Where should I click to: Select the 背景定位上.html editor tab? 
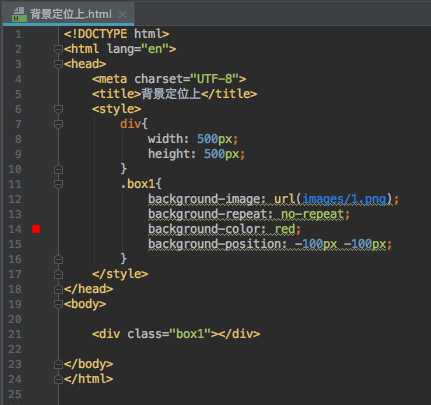point(68,14)
